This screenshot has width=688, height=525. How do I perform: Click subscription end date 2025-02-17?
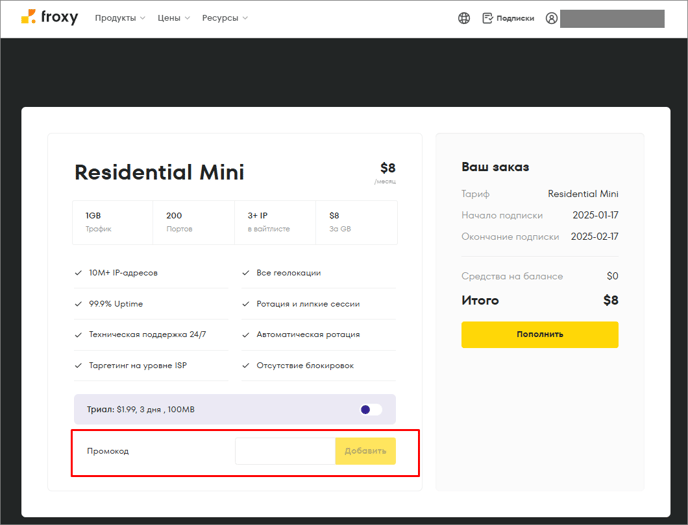[x=595, y=237]
